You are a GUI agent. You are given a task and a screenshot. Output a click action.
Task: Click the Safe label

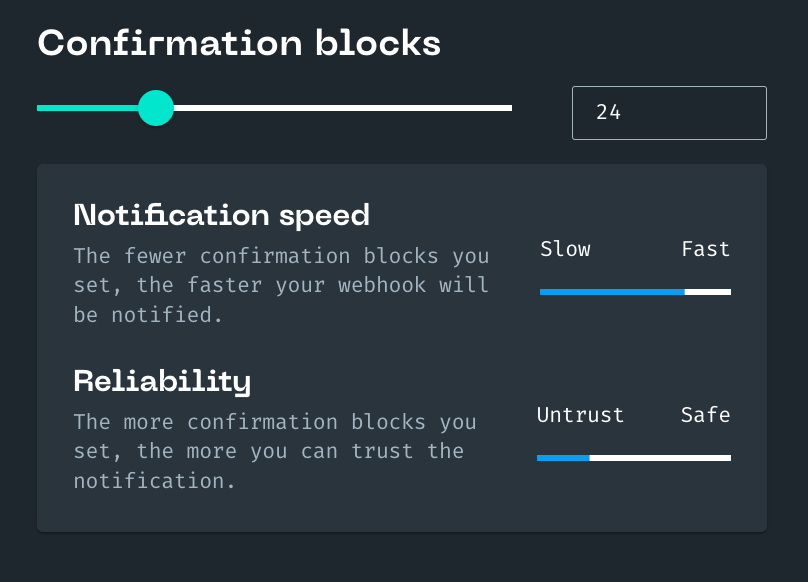coord(705,415)
